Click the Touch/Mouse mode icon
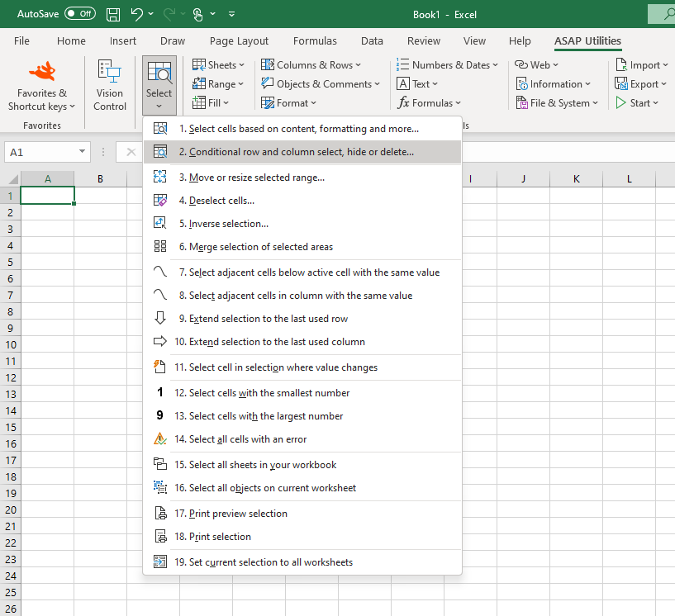675x616 pixels. pyautogui.click(x=197, y=14)
